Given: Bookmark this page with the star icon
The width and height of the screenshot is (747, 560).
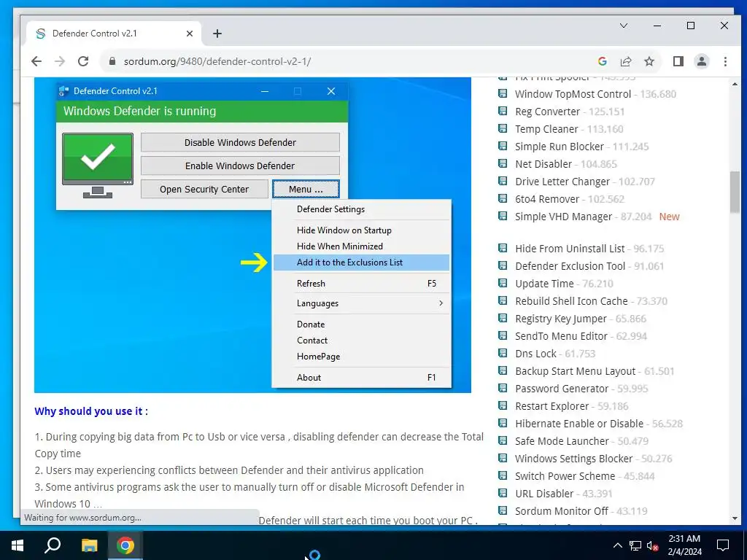Looking at the screenshot, I should point(649,61).
